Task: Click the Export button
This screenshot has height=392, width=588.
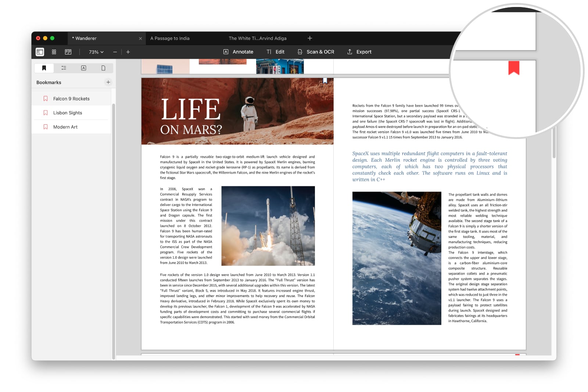Action: click(x=359, y=52)
